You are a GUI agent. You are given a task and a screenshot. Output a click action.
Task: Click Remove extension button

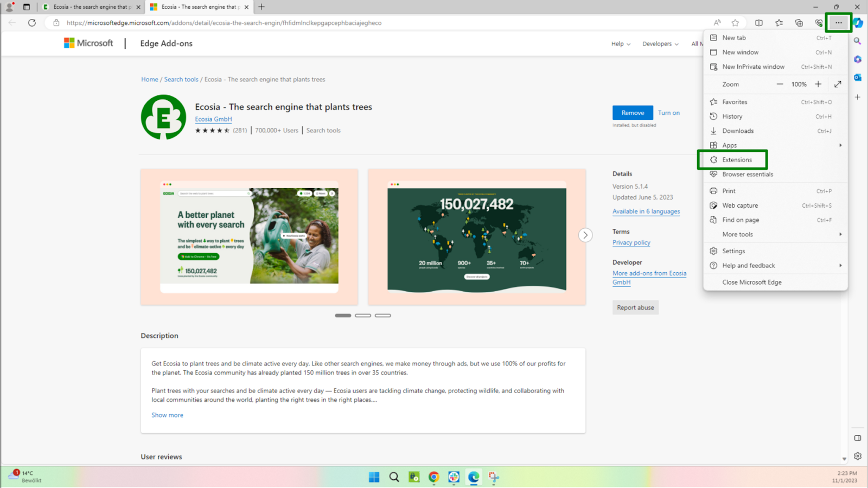click(633, 113)
